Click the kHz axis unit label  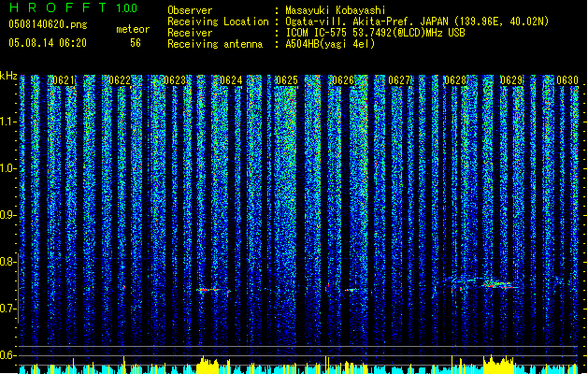[x=8, y=76]
